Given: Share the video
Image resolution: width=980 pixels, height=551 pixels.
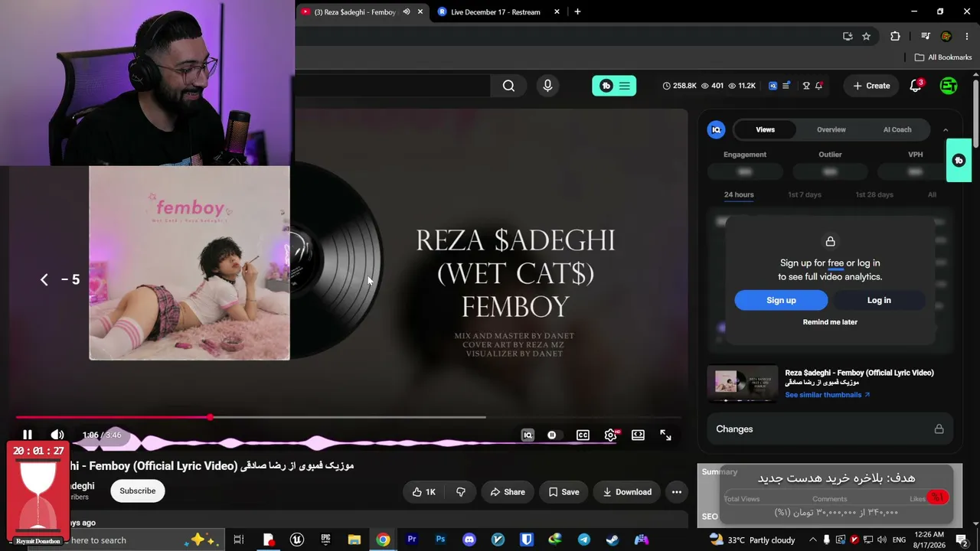Looking at the screenshot, I should [508, 492].
